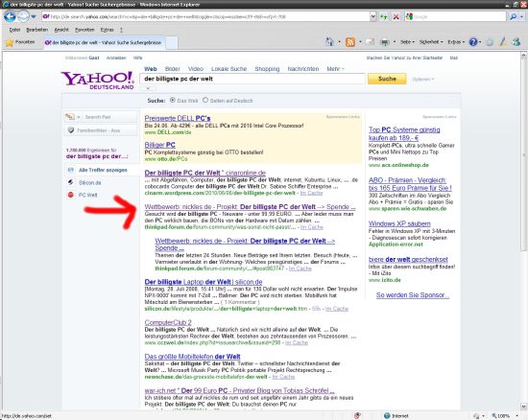The width and height of the screenshot is (528, 420).
Task: Click the Messenger icon at the command bar end
Action: pos(516,41)
